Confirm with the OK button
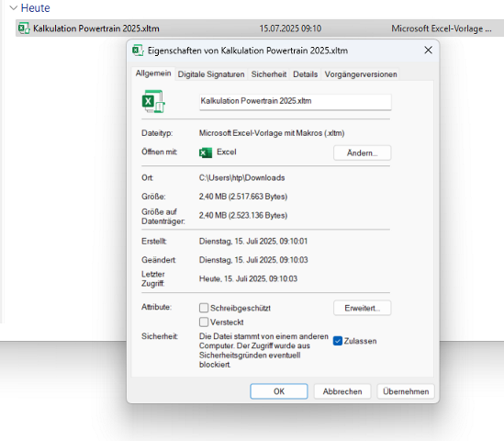This screenshot has height=441, width=504. point(279,391)
